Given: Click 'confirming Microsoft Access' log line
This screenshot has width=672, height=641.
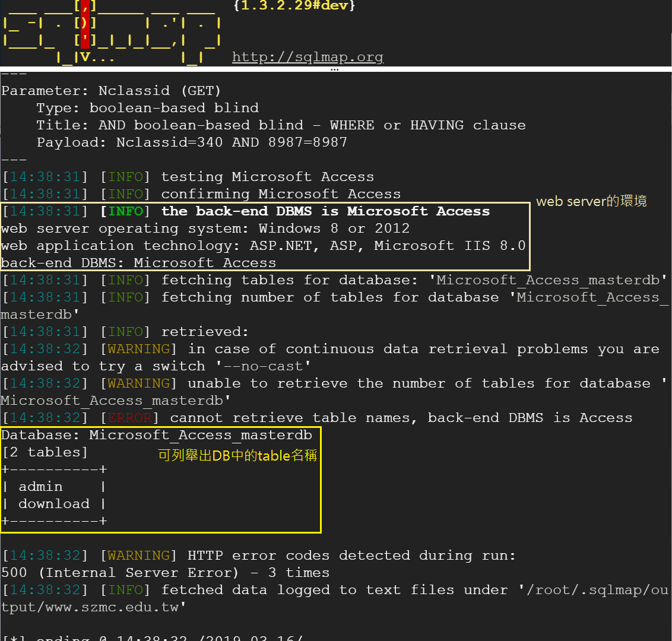Looking at the screenshot, I should click(x=201, y=194).
